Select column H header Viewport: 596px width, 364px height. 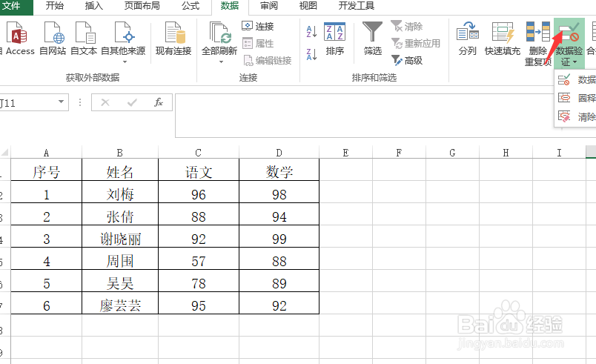506,153
